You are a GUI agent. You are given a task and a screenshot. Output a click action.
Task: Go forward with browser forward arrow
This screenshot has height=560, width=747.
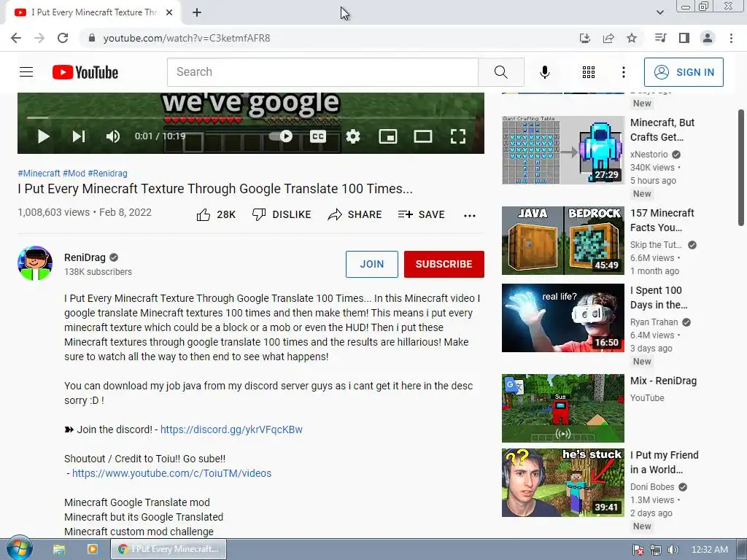point(39,38)
